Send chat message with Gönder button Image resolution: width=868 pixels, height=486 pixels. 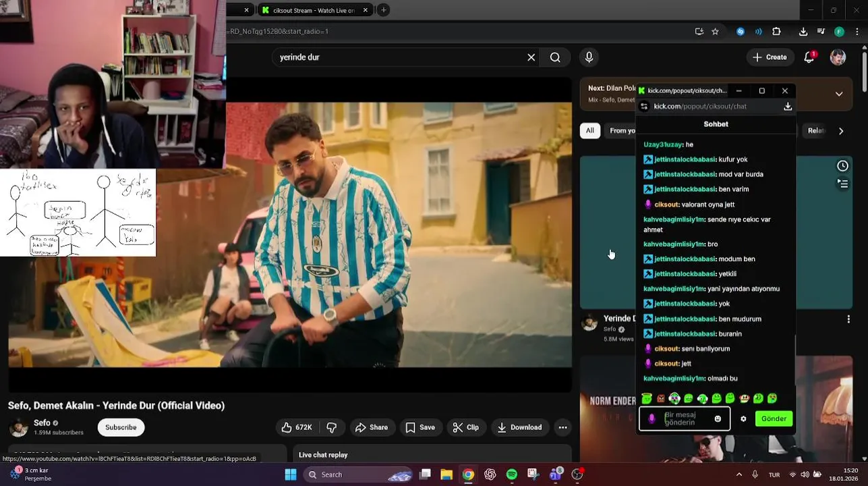pos(774,419)
